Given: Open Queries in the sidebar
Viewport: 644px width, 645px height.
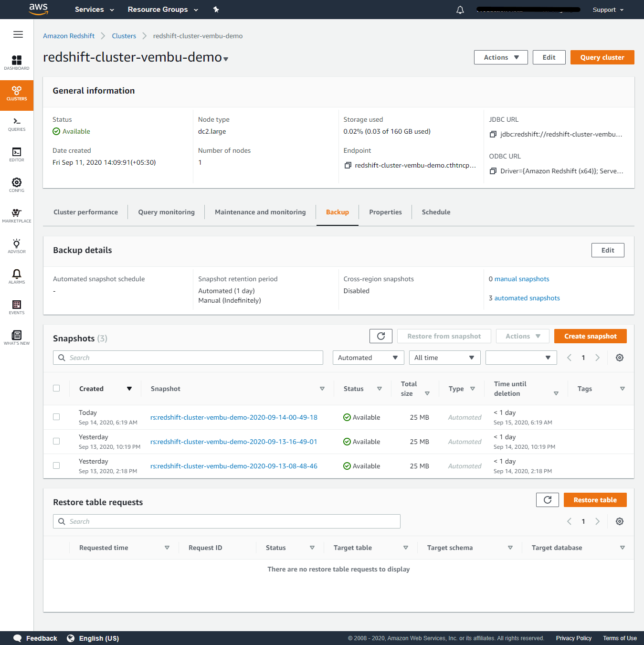Looking at the screenshot, I should [x=17, y=124].
